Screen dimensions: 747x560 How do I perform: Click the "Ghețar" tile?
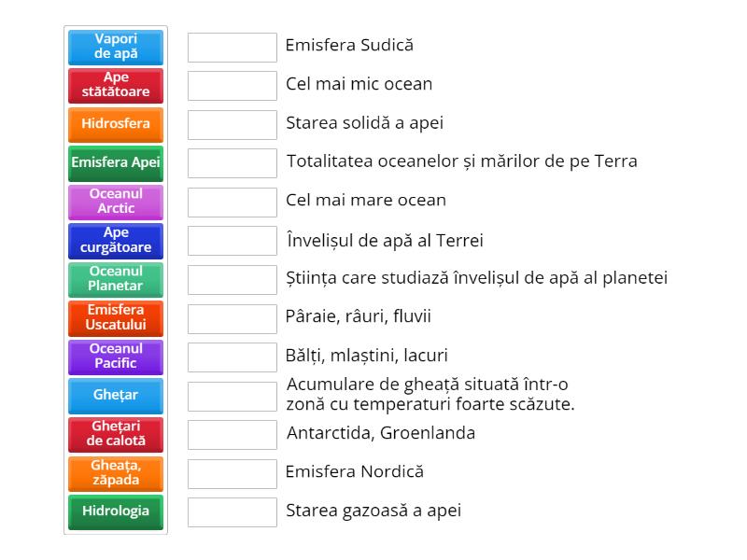(115, 395)
